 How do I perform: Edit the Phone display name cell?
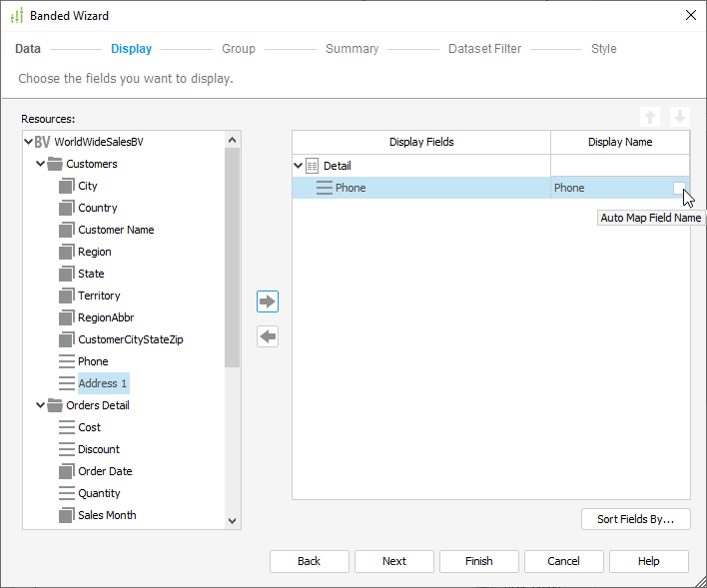pos(609,188)
